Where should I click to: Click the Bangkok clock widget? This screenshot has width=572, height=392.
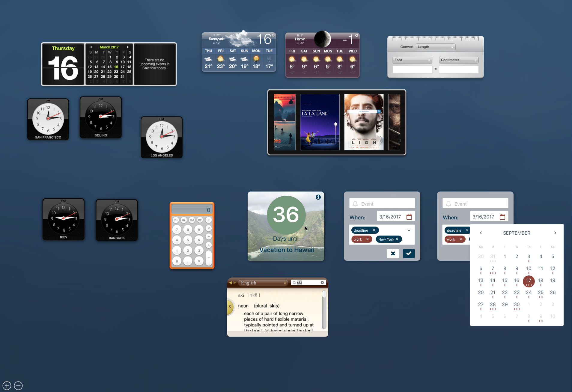pyautogui.click(x=117, y=220)
